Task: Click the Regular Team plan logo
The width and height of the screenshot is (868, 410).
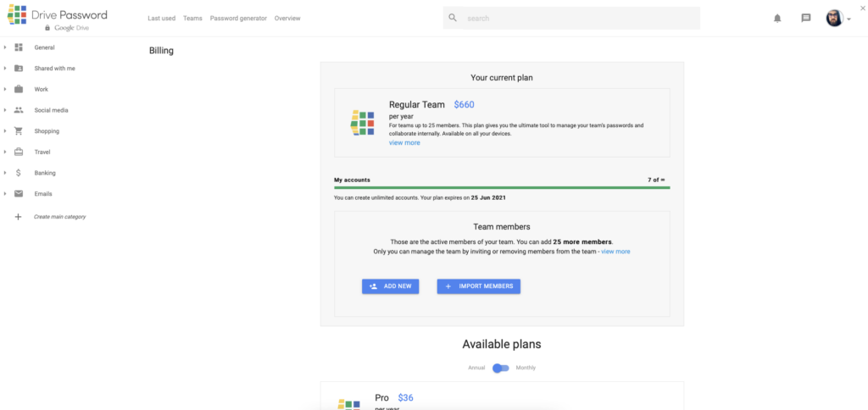Action: pos(363,123)
